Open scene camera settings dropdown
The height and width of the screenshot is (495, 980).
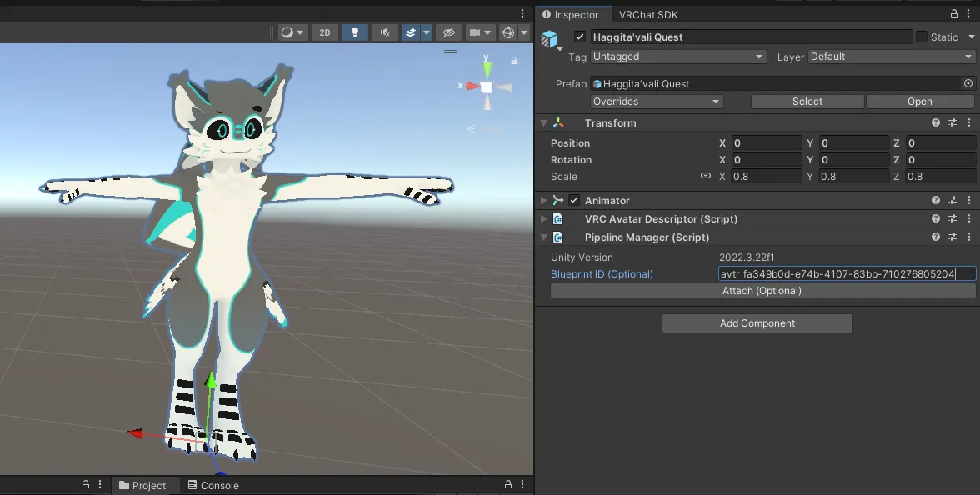point(481,32)
